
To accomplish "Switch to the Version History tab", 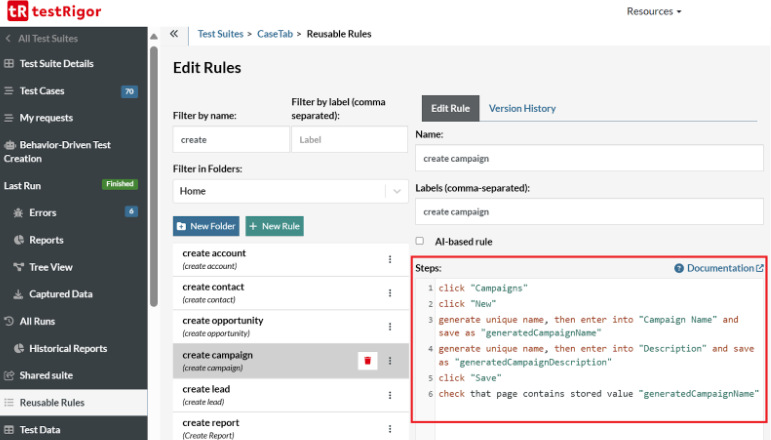I will (x=522, y=108).
